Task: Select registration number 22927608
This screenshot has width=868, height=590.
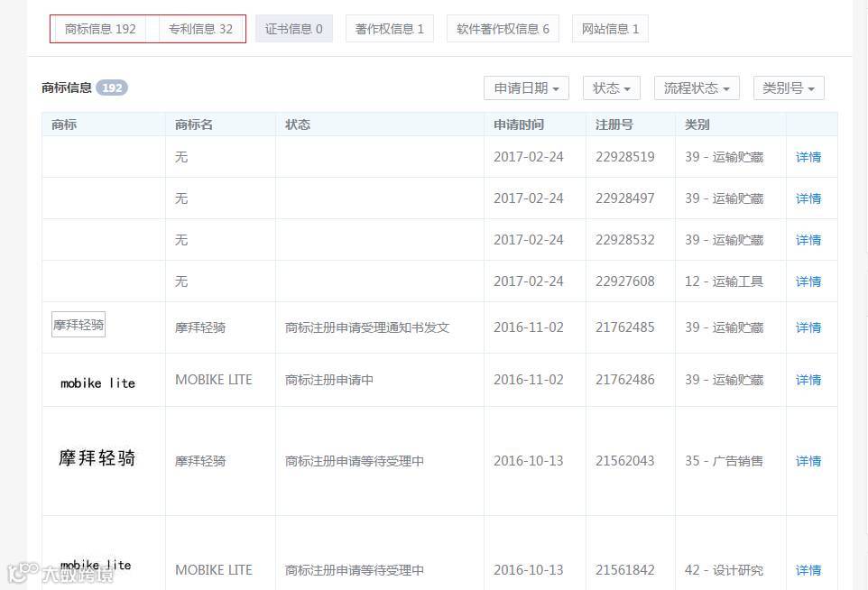Action: (x=625, y=281)
